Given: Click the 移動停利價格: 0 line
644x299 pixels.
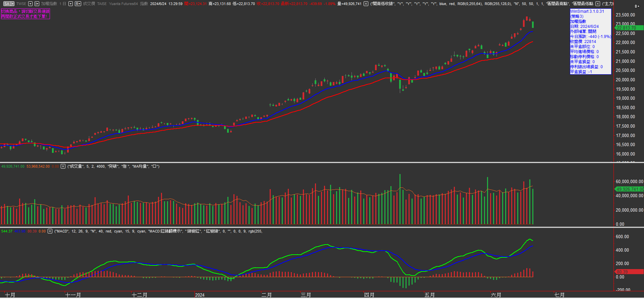Looking at the screenshot, I should click(x=585, y=57).
